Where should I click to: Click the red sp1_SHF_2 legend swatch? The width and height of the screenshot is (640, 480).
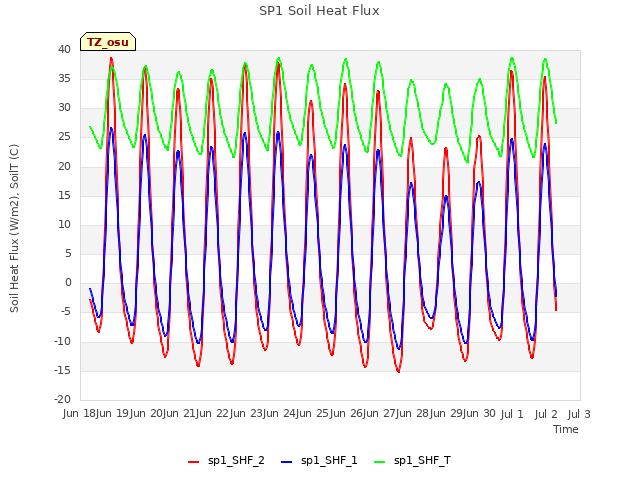(x=193, y=462)
